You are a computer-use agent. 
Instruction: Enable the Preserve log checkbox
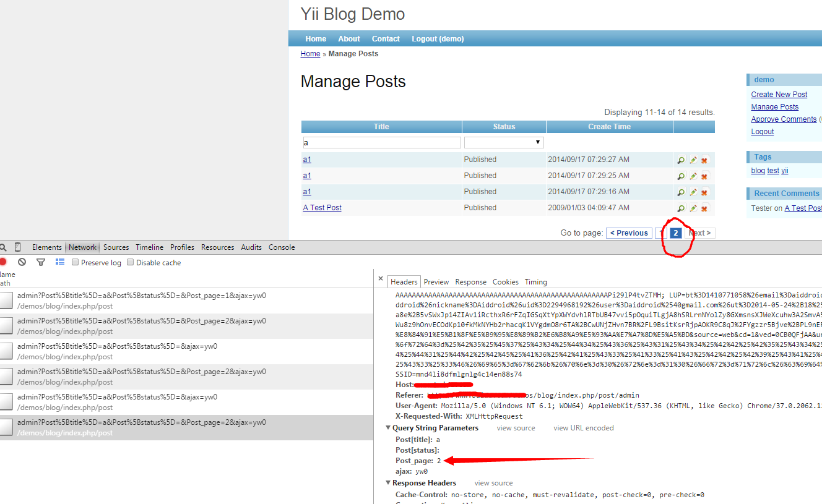tap(75, 262)
